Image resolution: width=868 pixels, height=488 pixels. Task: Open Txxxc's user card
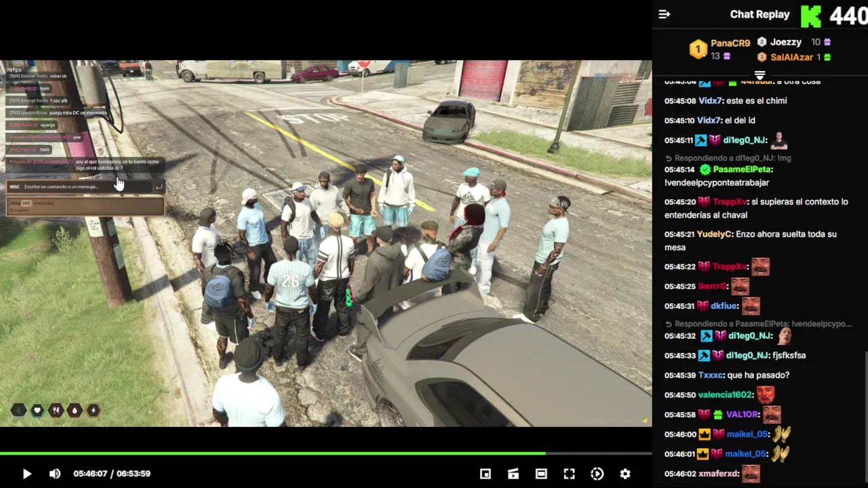pos(710,375)
